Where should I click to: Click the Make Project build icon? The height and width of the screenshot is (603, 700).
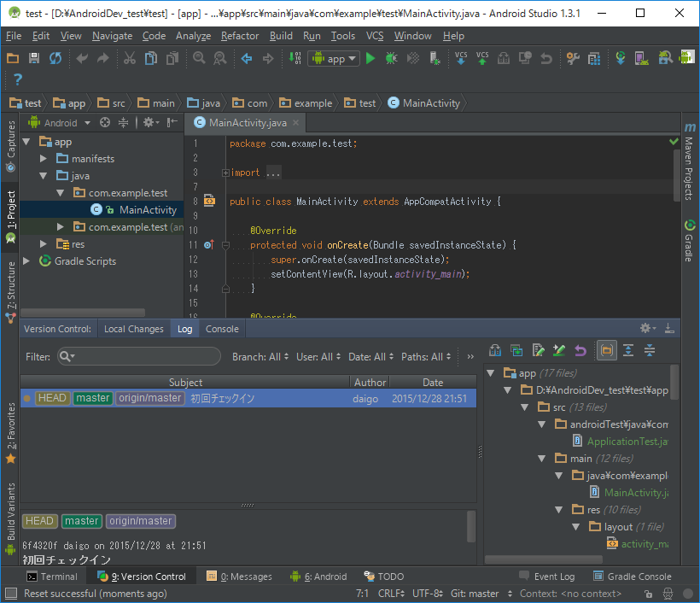pyautogui.click(x=295, y=58)
